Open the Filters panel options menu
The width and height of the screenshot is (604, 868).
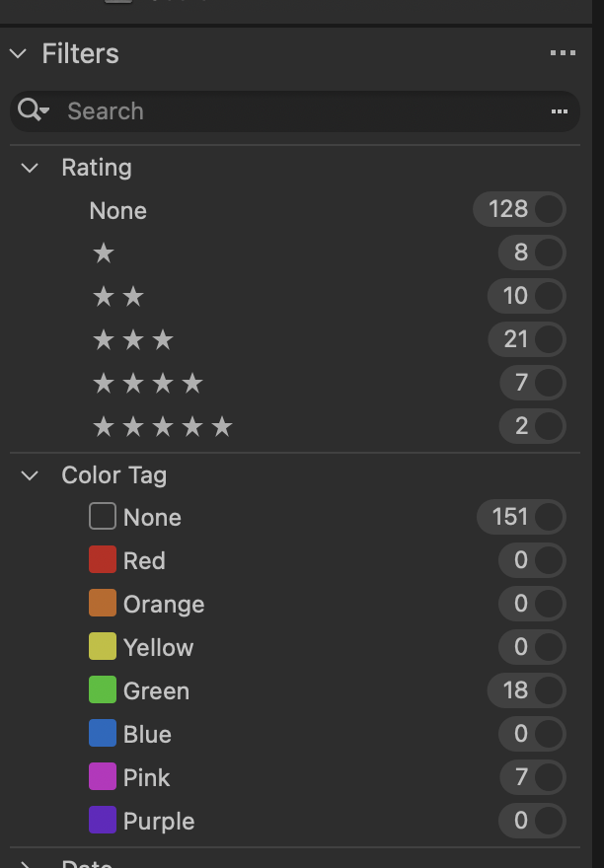563,53
